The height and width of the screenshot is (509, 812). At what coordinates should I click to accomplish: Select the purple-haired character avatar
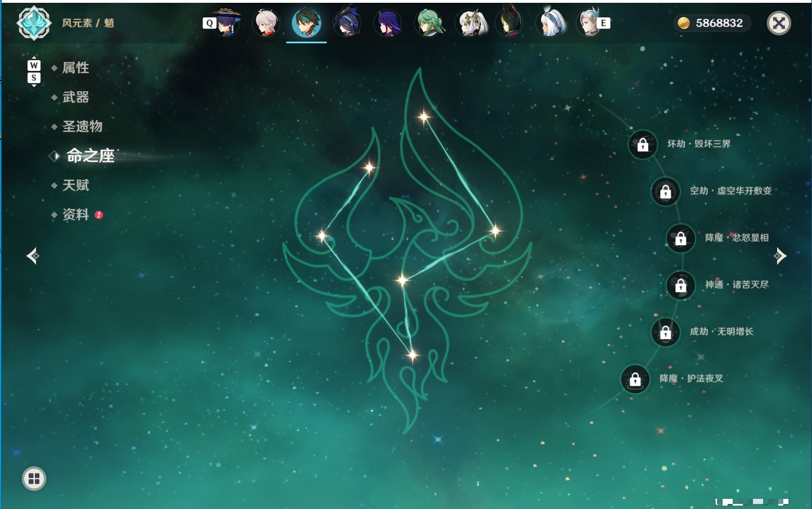coord(387,23)
